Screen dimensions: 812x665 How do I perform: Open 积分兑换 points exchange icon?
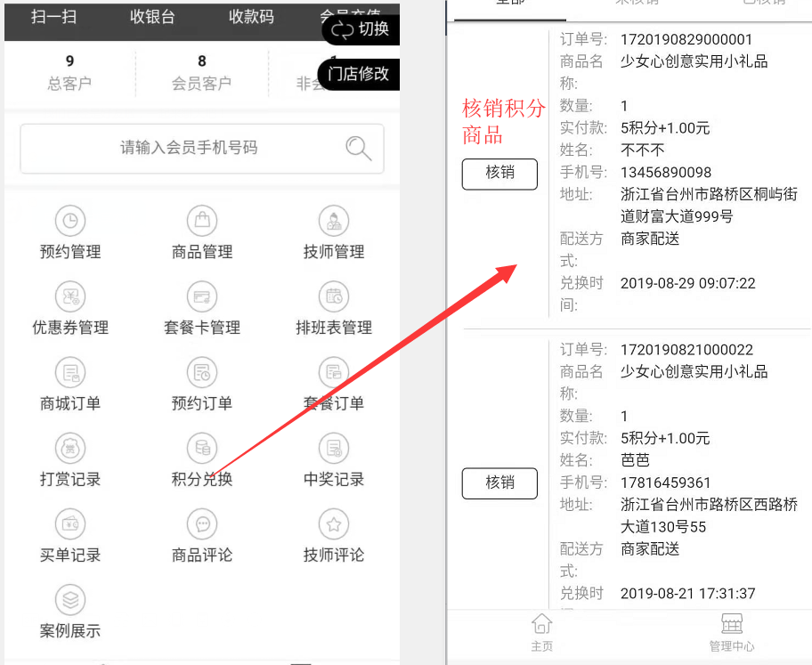[202, 449]
